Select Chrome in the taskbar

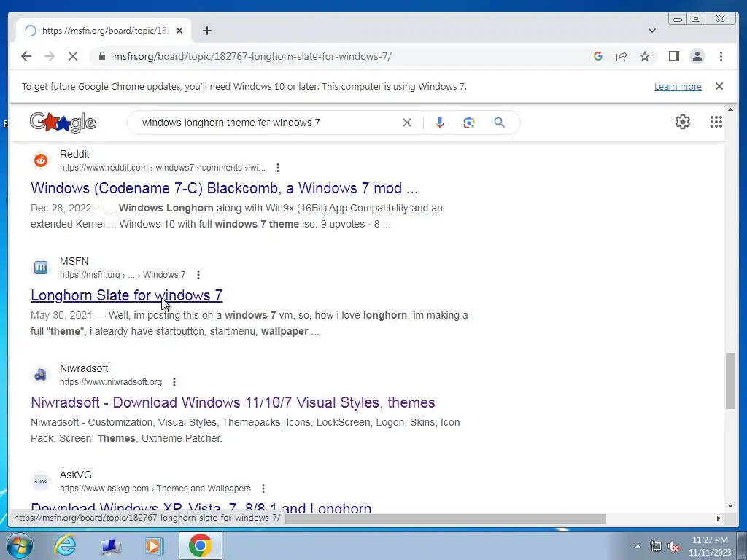pos(200,545)
